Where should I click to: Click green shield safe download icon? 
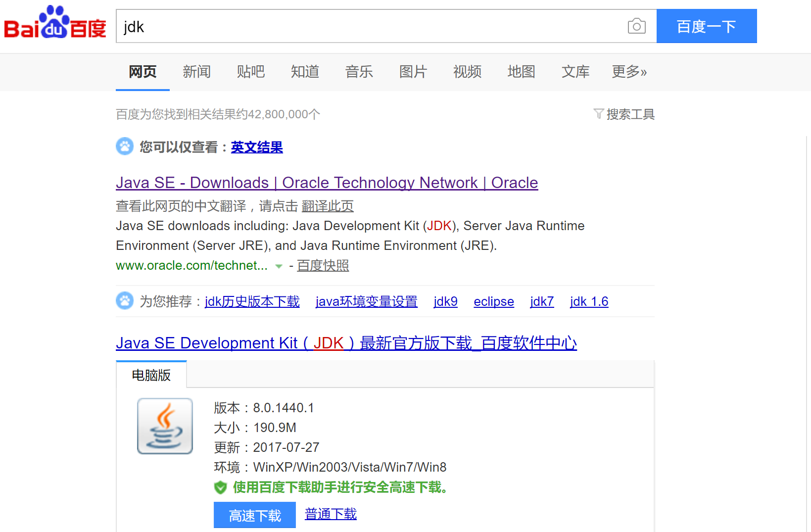(220, 487)
